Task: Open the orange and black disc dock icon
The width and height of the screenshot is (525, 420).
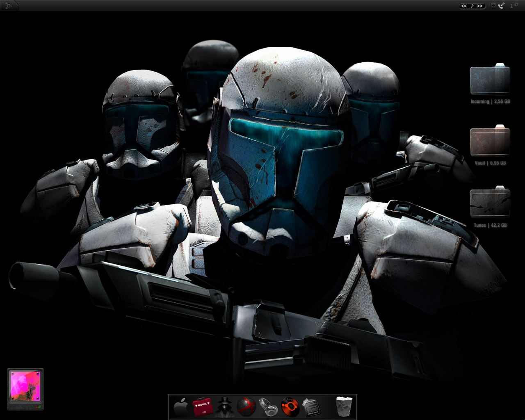Action: pyautogui.click(x=290, y=407)
